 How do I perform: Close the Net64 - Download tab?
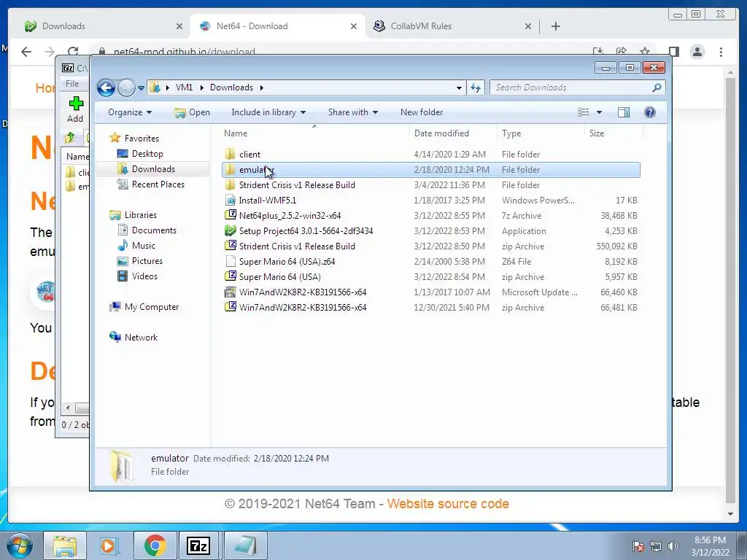pyautogui.click(x=354, y=27)
